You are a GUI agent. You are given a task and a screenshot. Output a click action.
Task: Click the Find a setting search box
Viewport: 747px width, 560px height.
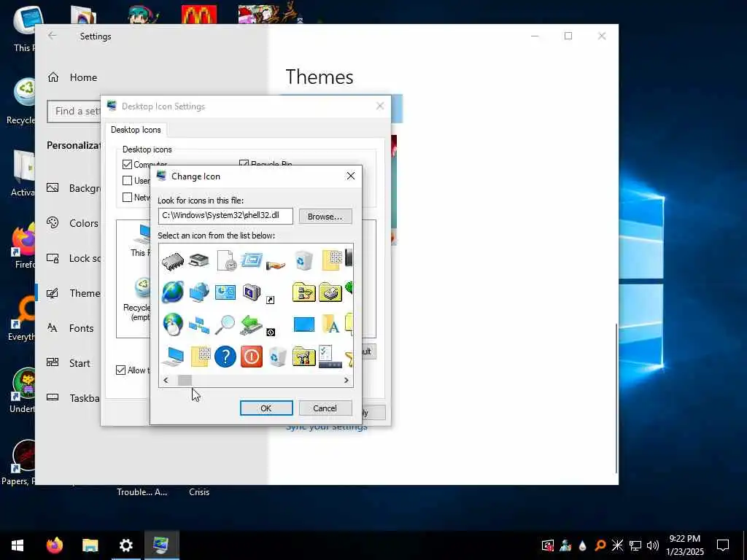point(74,111)
